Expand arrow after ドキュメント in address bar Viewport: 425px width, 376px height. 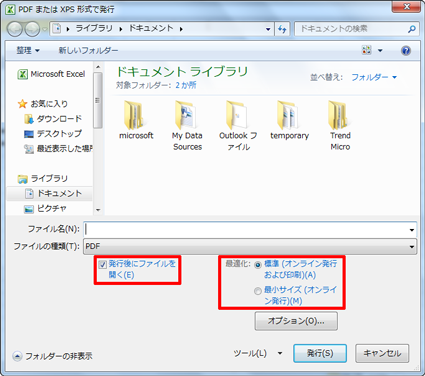(x=181, y=29)
